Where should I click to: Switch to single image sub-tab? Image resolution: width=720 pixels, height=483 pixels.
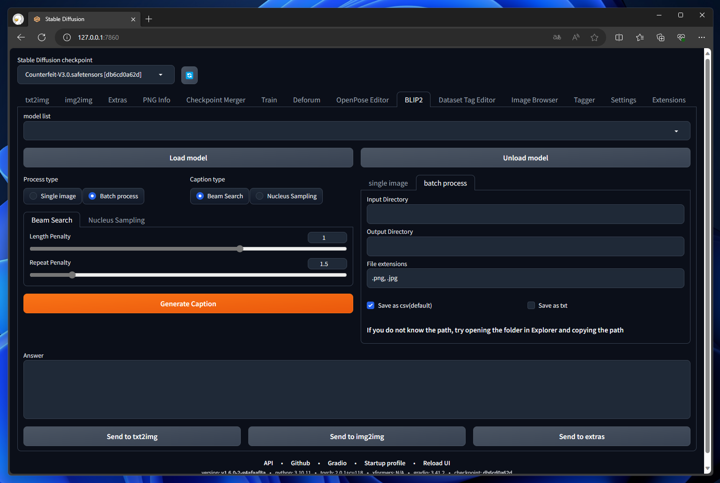point(388,183)
